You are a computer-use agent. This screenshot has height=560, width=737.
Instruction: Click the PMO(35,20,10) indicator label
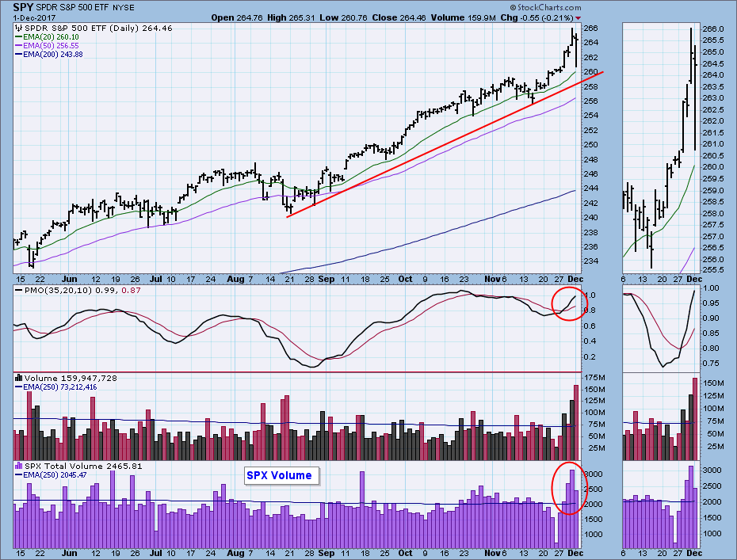pos(78,291)
